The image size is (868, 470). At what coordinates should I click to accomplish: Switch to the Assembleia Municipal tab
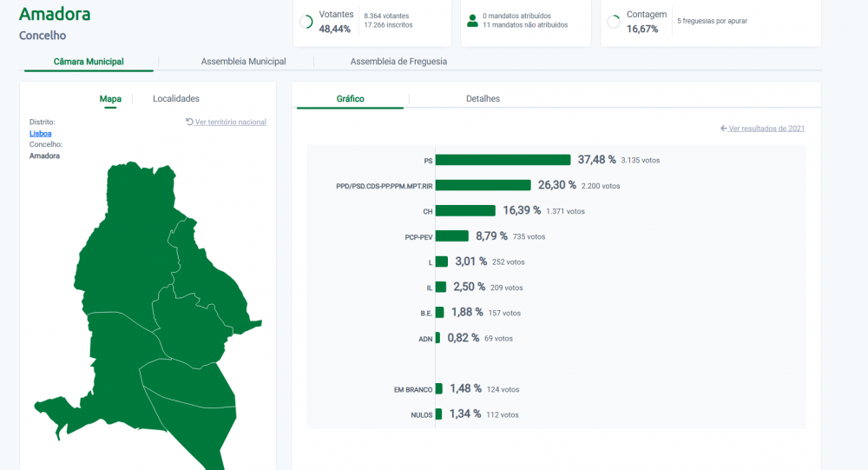pyautogui.click(x=244, y=62)
